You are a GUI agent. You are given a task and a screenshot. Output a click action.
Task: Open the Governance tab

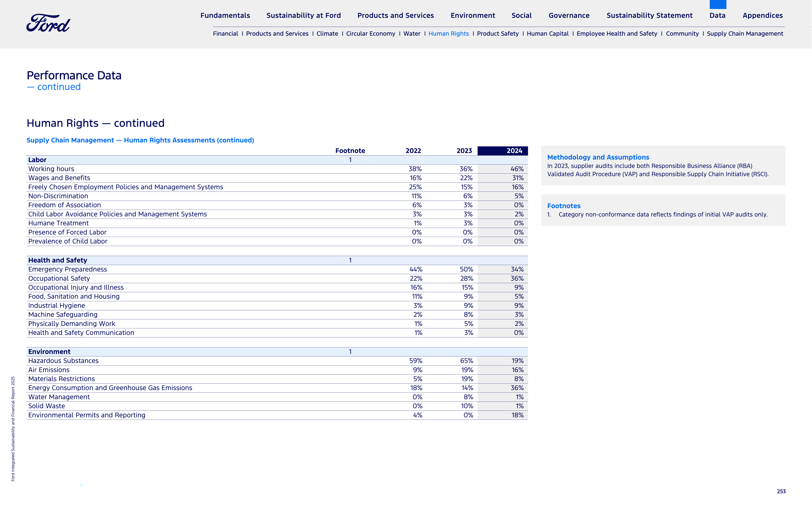pos(569,15)
